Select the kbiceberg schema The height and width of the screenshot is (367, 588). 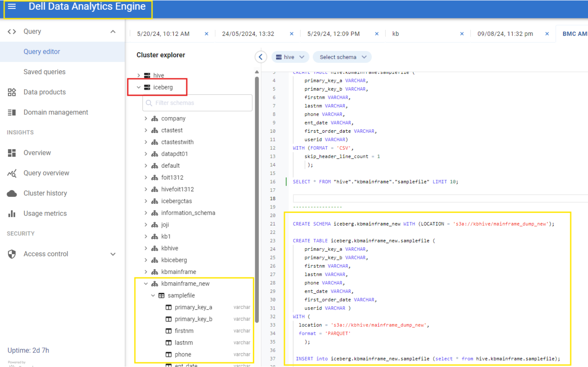point(174,260)
